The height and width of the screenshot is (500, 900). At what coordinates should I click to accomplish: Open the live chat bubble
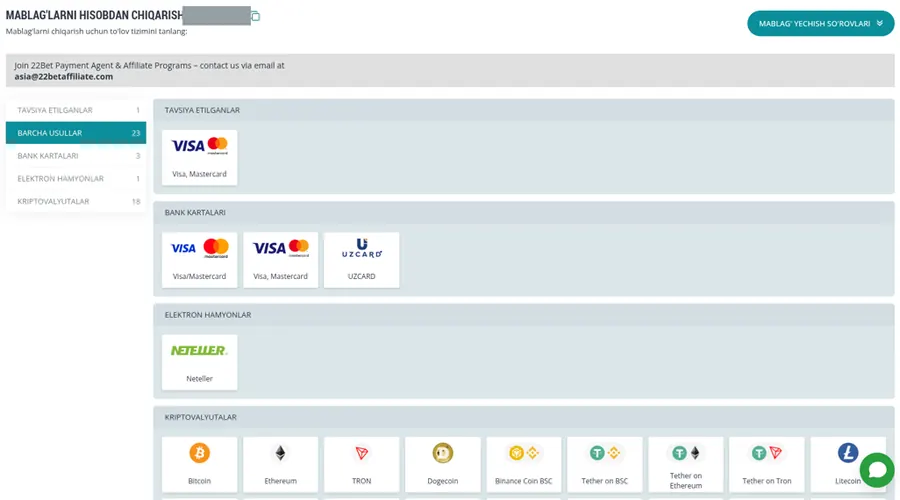coord(876,470)
